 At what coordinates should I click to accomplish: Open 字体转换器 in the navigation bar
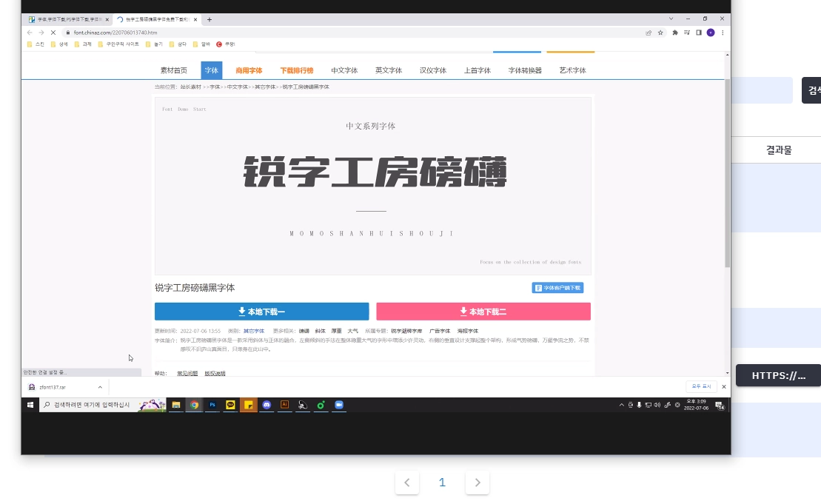[525, 70]
